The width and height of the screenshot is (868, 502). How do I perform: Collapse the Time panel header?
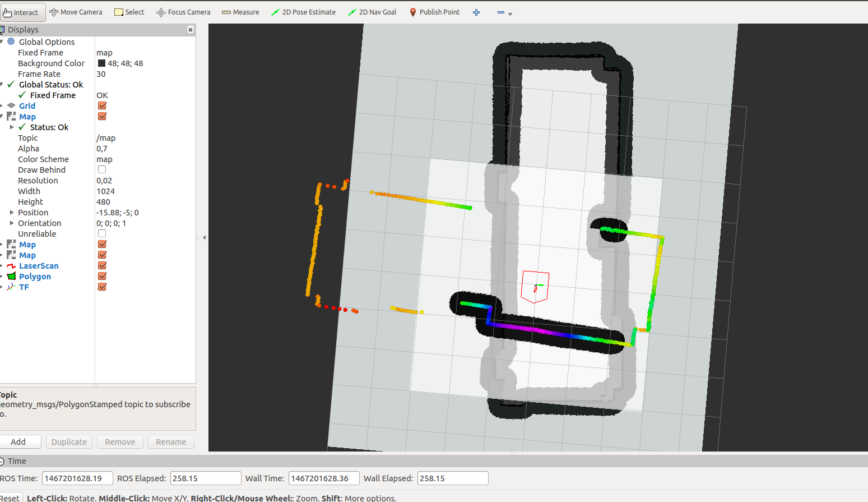pos(2,461)
